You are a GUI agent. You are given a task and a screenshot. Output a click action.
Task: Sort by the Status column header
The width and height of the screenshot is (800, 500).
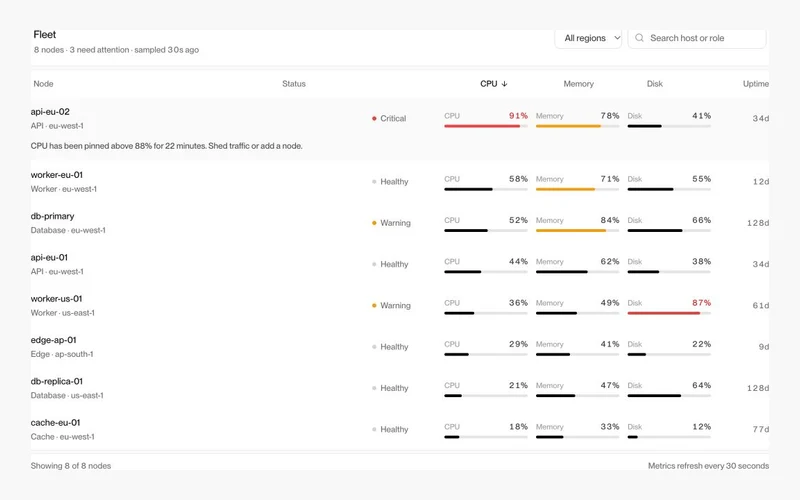[294, 84]
